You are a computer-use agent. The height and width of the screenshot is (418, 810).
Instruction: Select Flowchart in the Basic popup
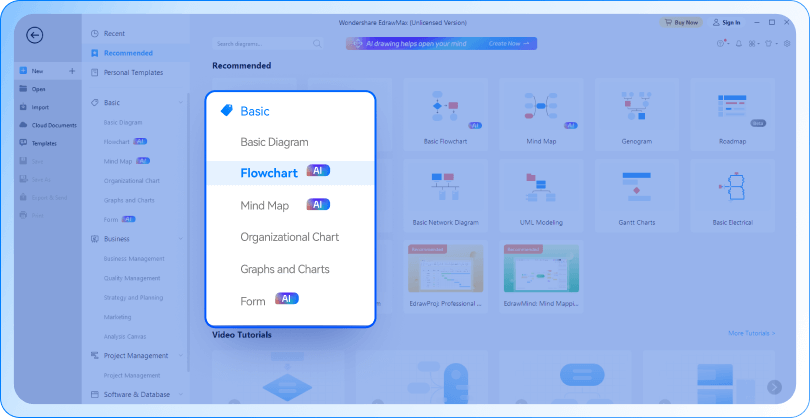[x=269, y=173]
